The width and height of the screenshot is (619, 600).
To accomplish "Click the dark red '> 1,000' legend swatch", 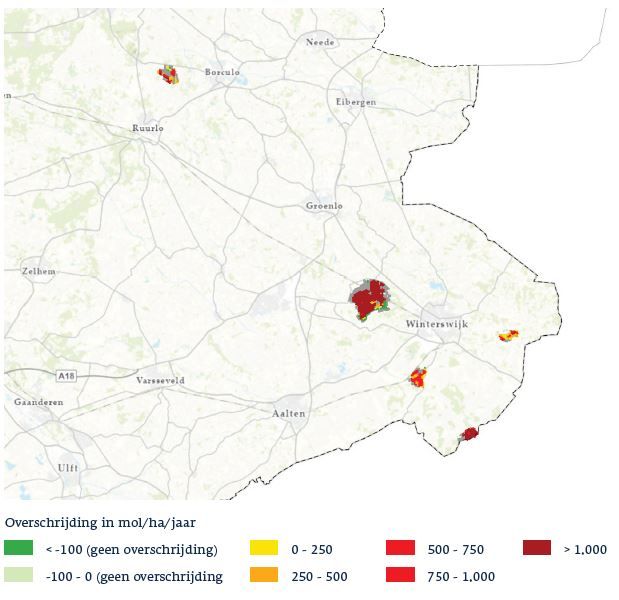I will pos(536,549).
